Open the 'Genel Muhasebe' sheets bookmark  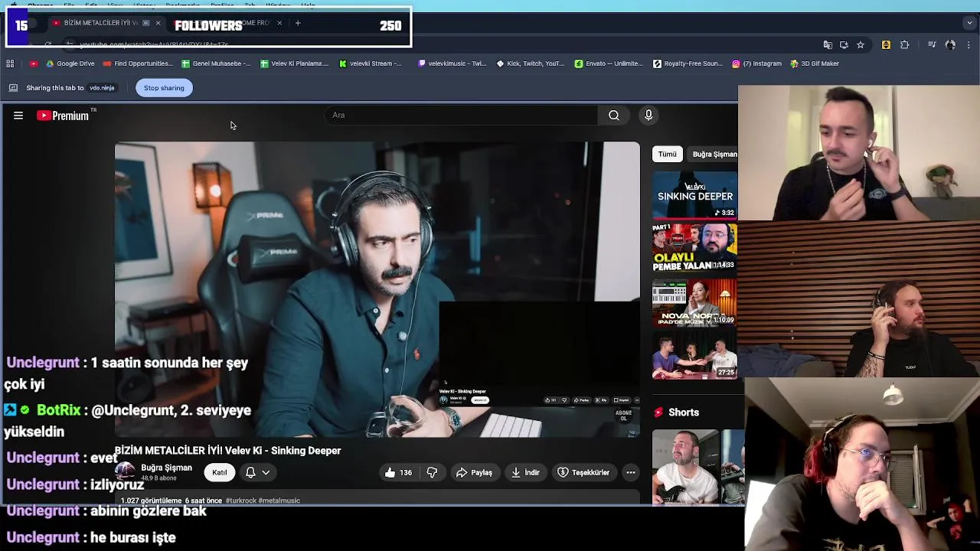click(216, 64)
